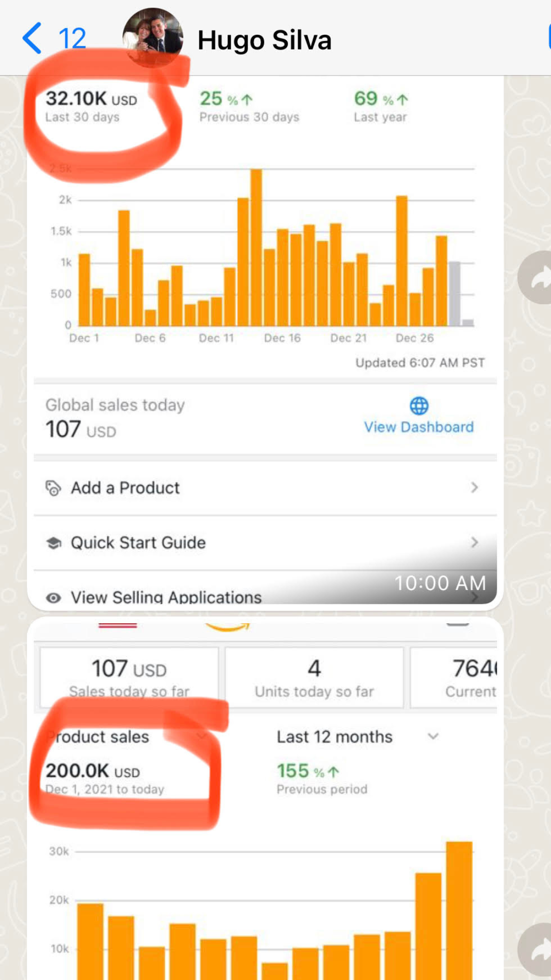Open the Hugo Silva contact name

pos(264,40)
